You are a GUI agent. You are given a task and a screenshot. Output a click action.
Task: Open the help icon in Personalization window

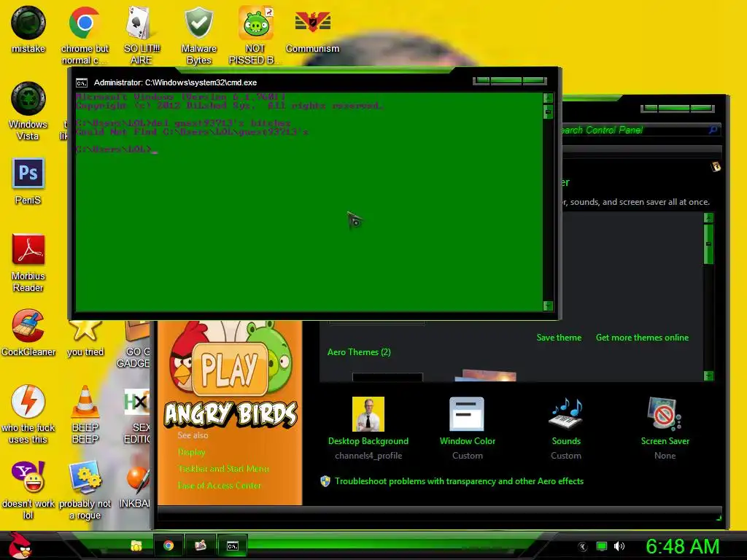[715, 167]
